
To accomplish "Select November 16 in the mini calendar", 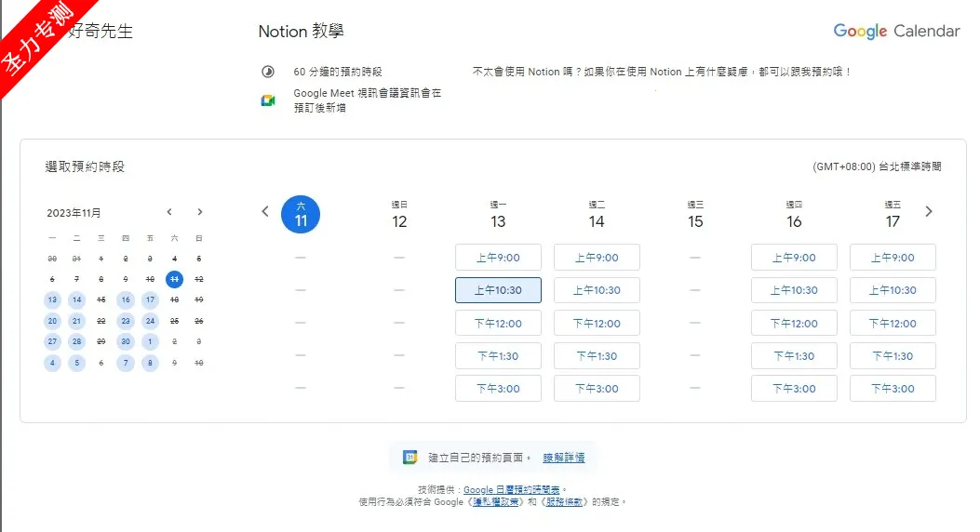I will [126, 299].
